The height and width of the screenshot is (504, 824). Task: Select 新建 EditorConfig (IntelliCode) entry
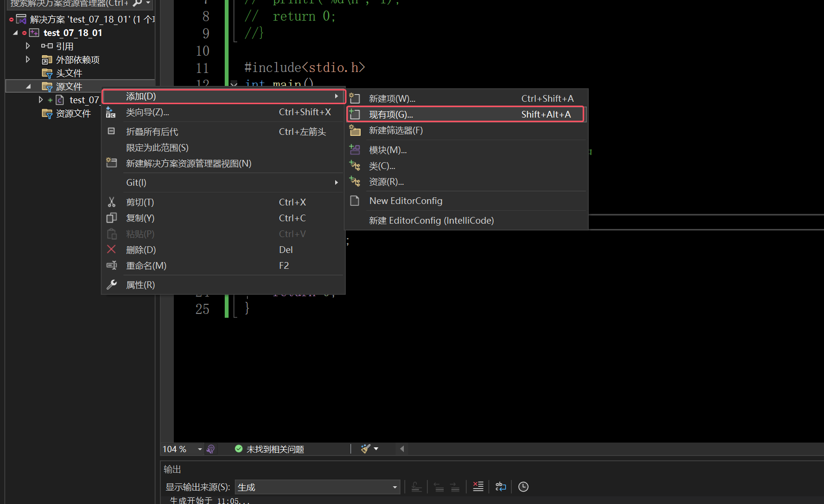(467, 220)
